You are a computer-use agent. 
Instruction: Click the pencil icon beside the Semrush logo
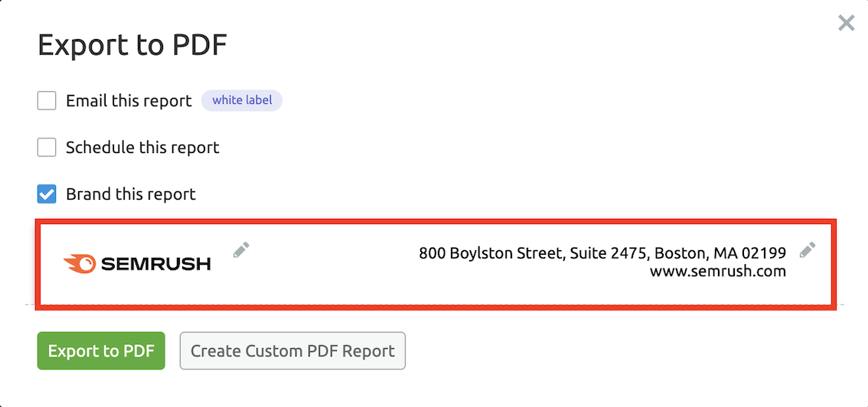(x=241, y=250)
